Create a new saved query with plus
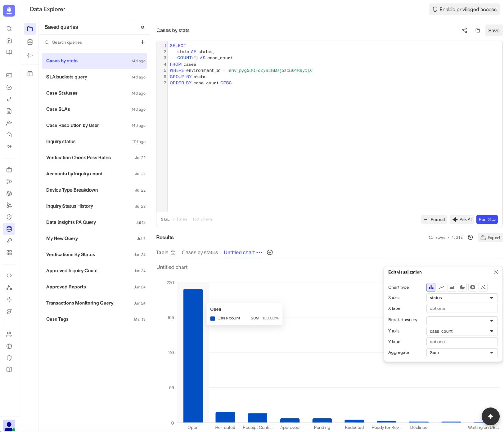The height and width of the screenshot is (432, 504). pyautogui.click(x=143, y=42)
